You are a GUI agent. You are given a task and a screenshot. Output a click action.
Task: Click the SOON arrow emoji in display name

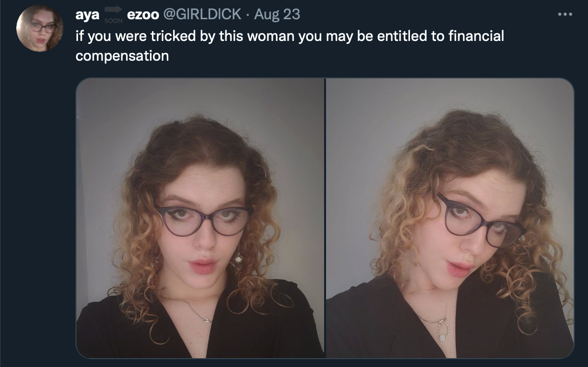click(x=113, y=15)
